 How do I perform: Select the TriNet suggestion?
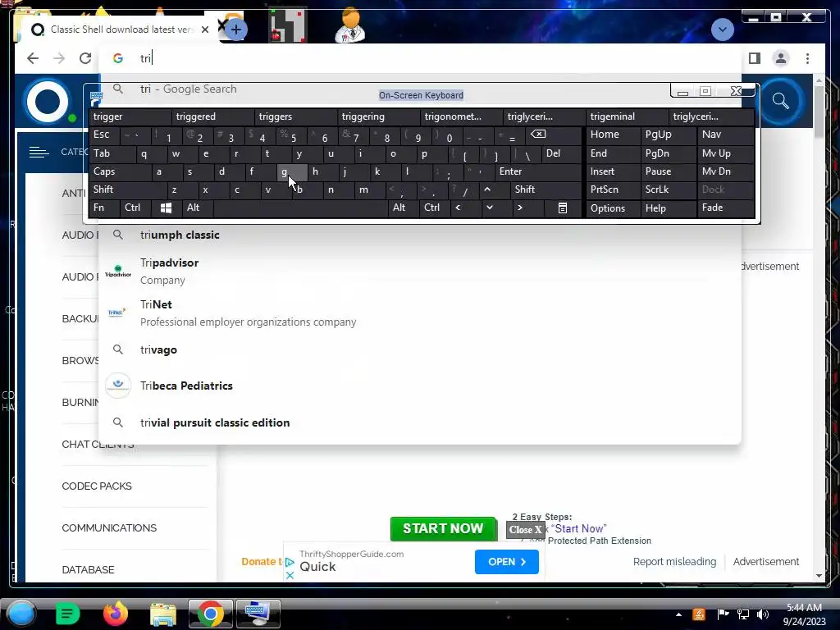pos(420,313)
